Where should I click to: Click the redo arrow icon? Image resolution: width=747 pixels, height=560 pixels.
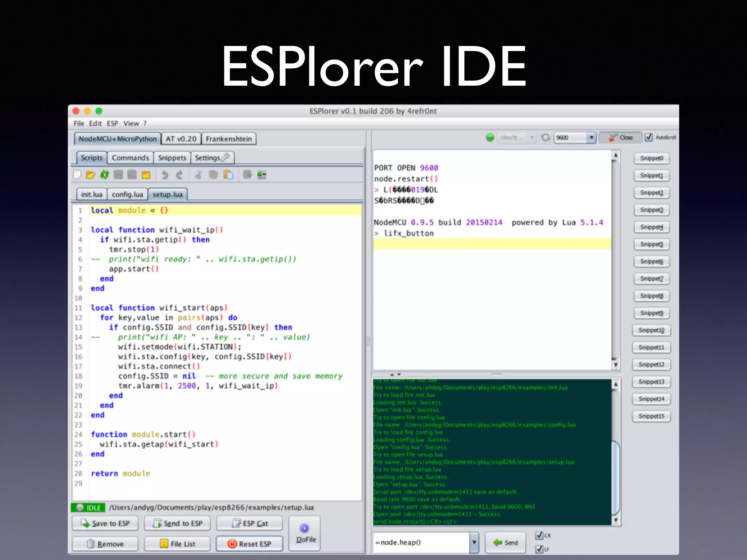tap(179, 175)
